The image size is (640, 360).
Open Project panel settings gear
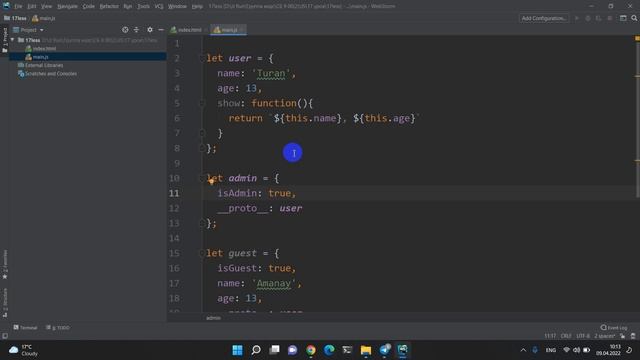coord(150,30)
